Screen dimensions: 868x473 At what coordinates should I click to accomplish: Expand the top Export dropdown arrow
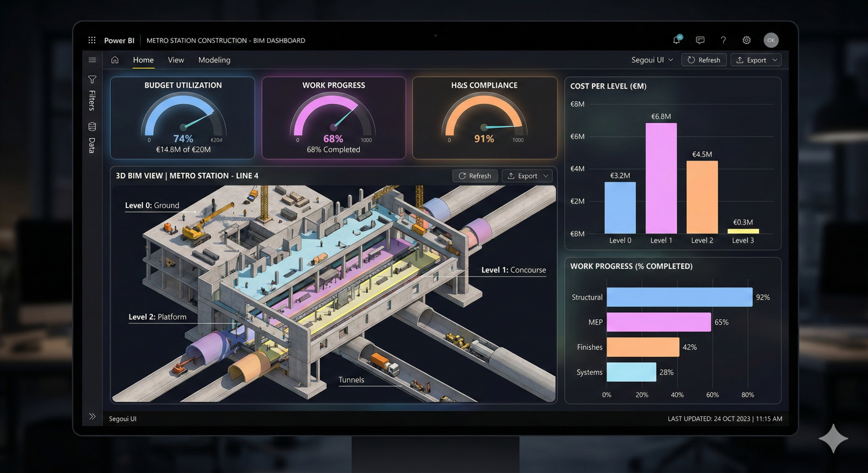[775, 60]
